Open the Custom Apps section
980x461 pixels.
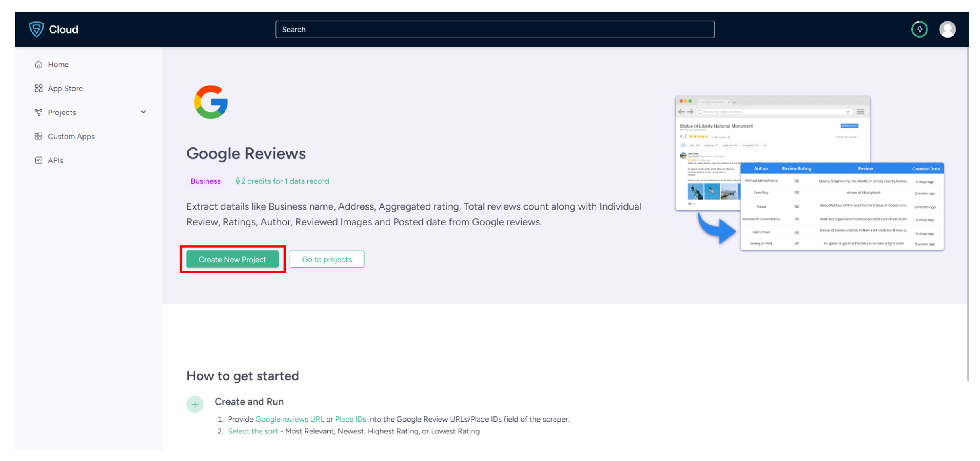pos(71,137)
